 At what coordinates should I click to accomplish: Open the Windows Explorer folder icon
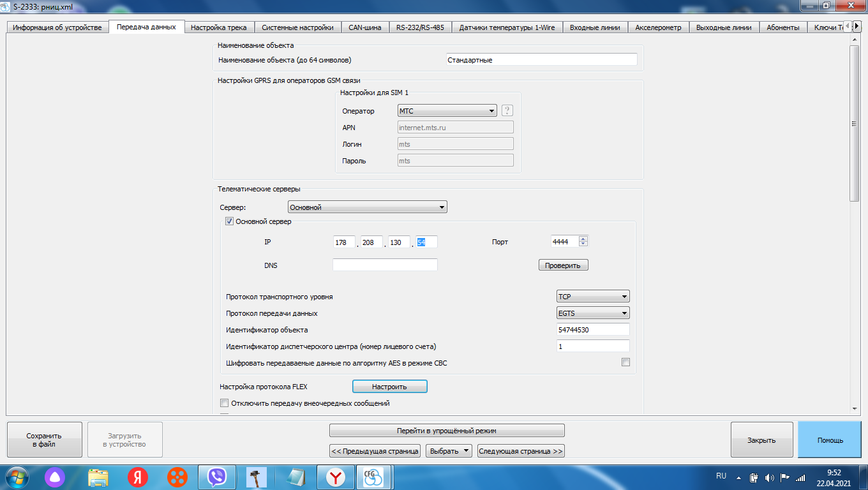[98, 477]
